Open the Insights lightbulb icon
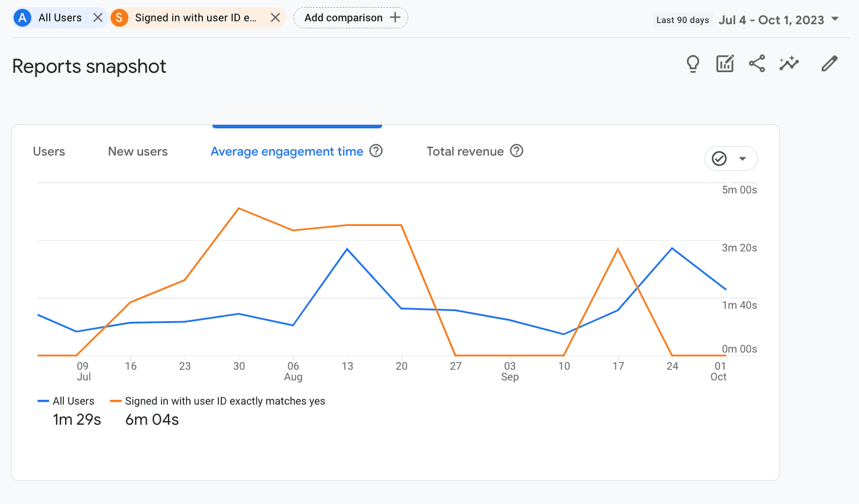Screen dimensions: 859x504 [x=693, y=64]
